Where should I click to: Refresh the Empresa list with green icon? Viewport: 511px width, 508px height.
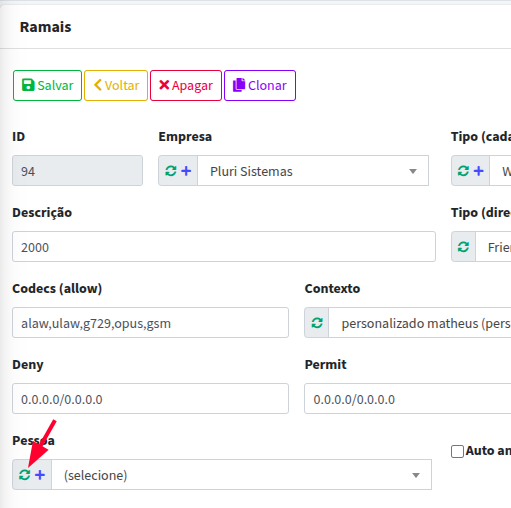coord(171,171)
